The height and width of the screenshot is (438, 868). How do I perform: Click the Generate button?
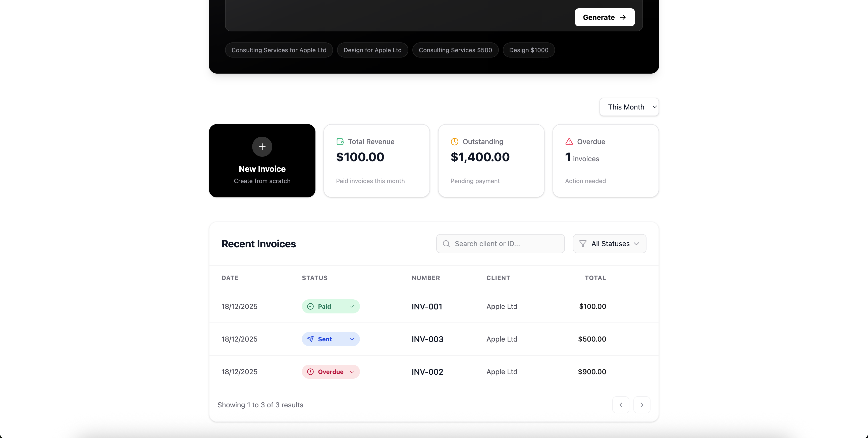604,17
